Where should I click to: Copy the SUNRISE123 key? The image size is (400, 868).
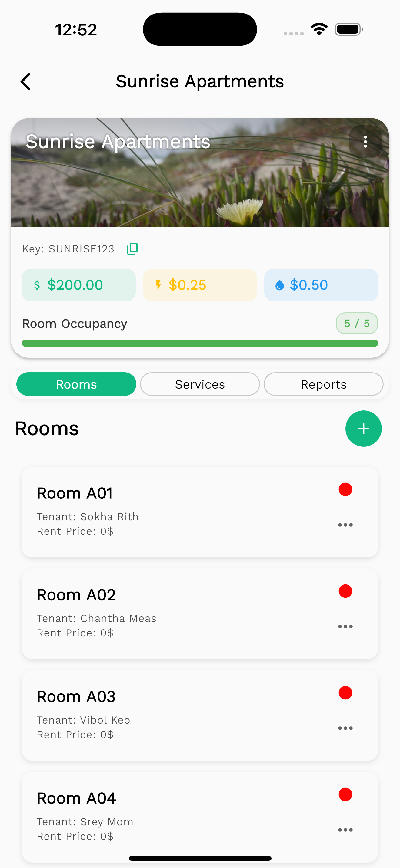(x=132, y=249)
